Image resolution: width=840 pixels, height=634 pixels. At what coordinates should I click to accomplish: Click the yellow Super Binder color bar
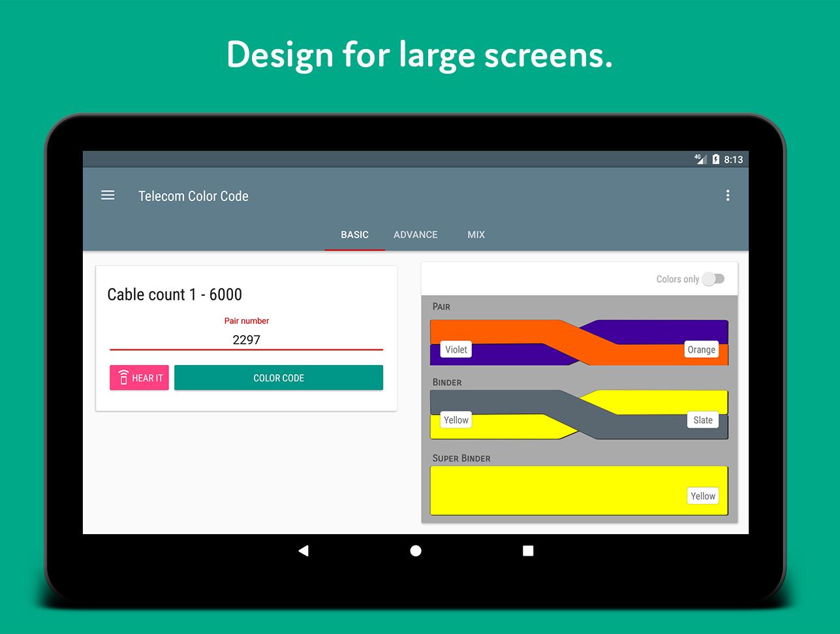(579, 490)
